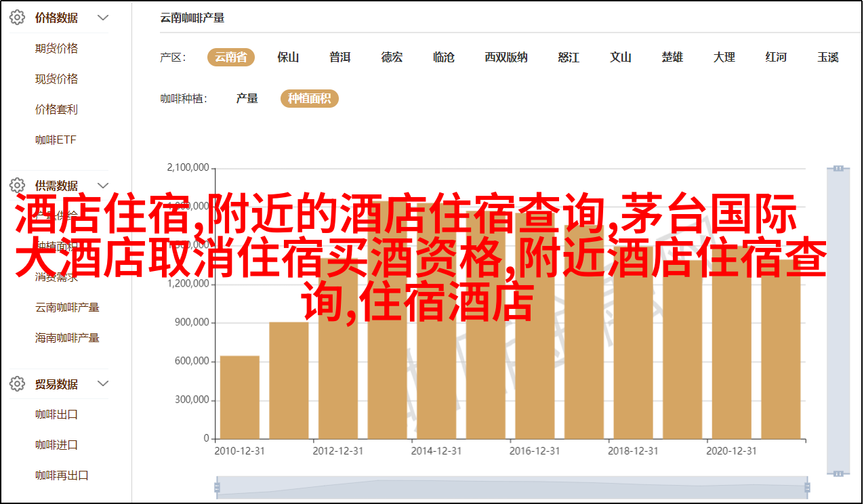Click the 价格数据 section header text
Image resolution: width=864 pixels, height=504 pixels.
pos(57,18)
